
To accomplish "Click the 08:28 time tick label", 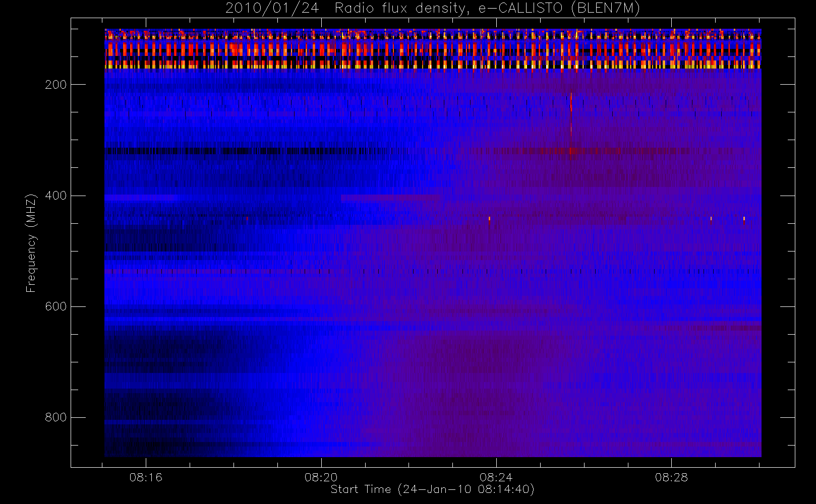I will pos(672,477).
